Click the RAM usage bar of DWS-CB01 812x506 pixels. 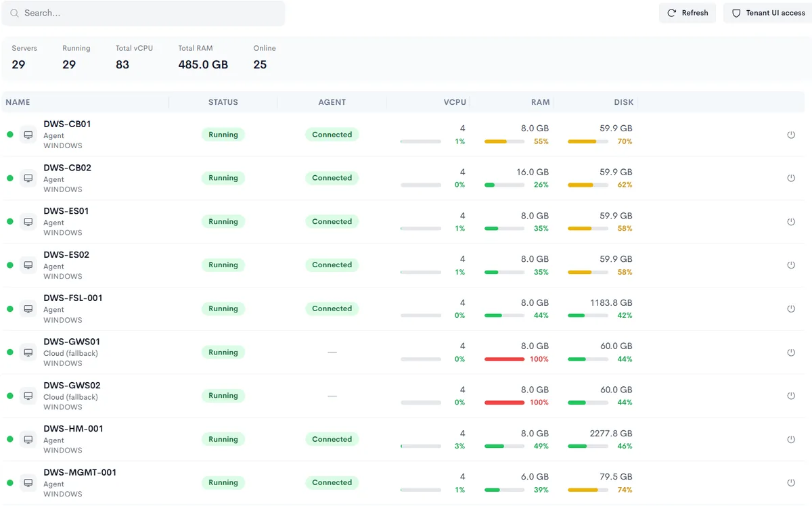[504, 141]
